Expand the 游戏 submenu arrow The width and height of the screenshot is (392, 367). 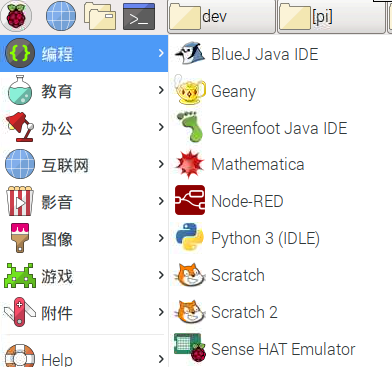(161, 275)
